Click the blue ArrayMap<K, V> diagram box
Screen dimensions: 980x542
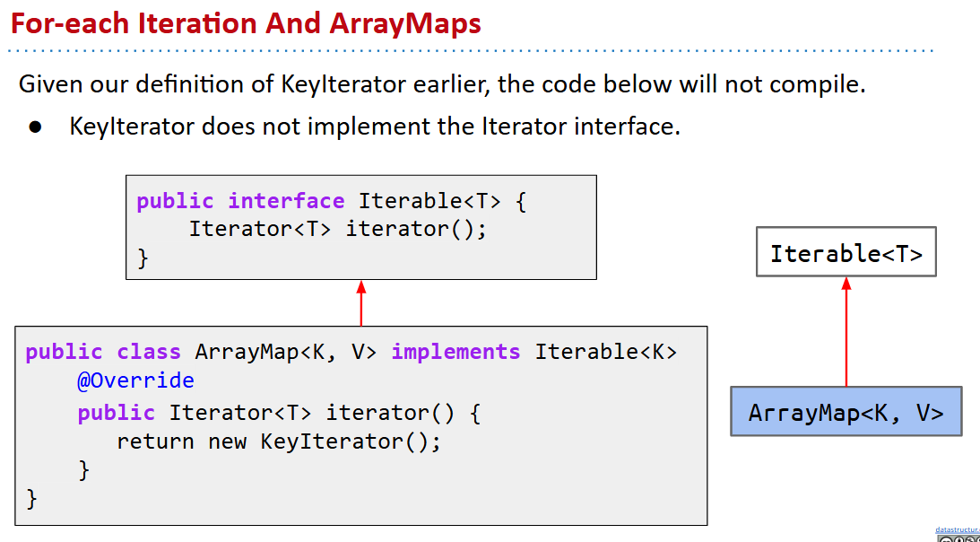pos(846,412)
